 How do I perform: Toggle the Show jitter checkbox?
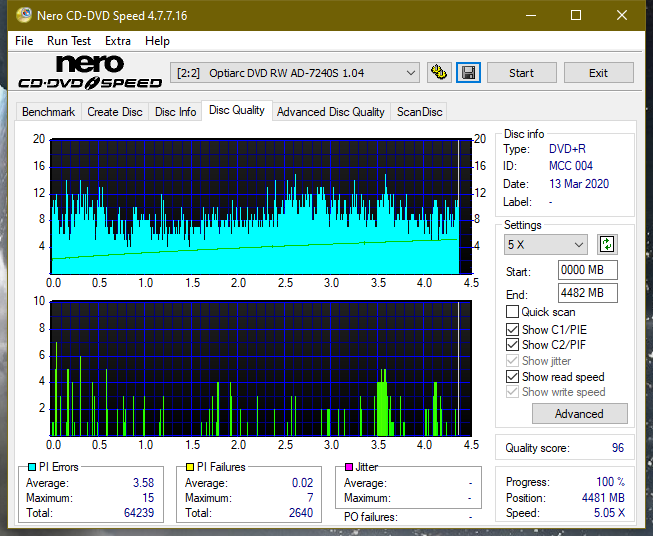tap(512, 361)
